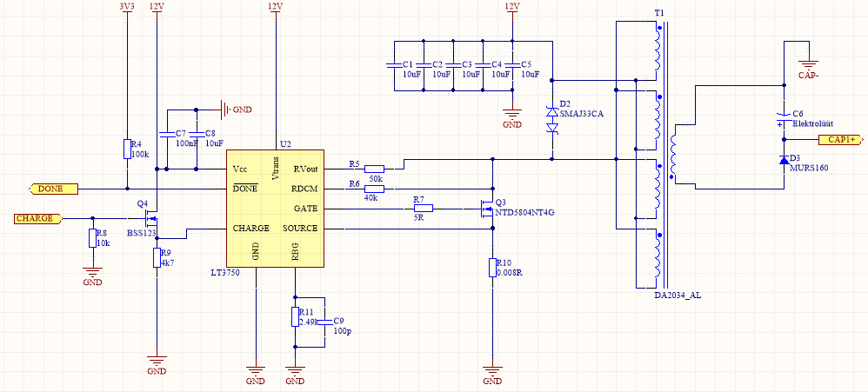Select the 3V3 power rail symbol
868x392 pixels.
(127, 7)
